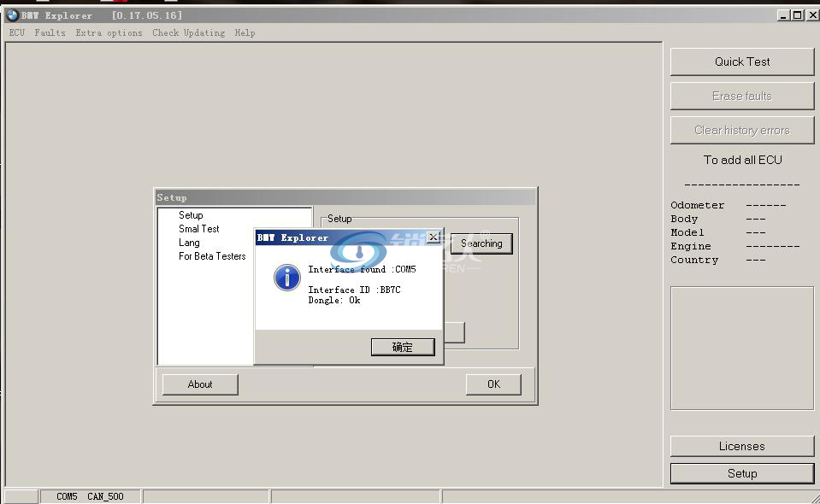
Task: Click the empty box below Country info
Action: 742,349
